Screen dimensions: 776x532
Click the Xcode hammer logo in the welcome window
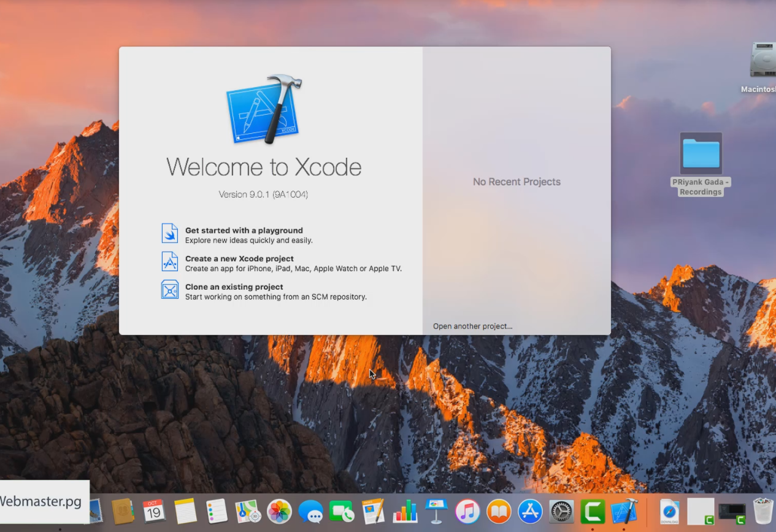pos(264,110)
